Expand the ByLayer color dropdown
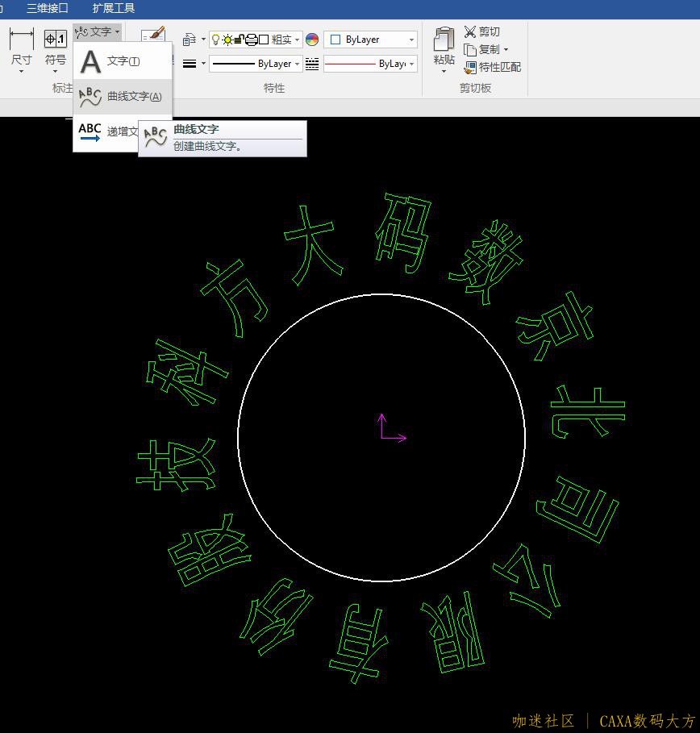This screenshot has height=733, width=700. 371,40
